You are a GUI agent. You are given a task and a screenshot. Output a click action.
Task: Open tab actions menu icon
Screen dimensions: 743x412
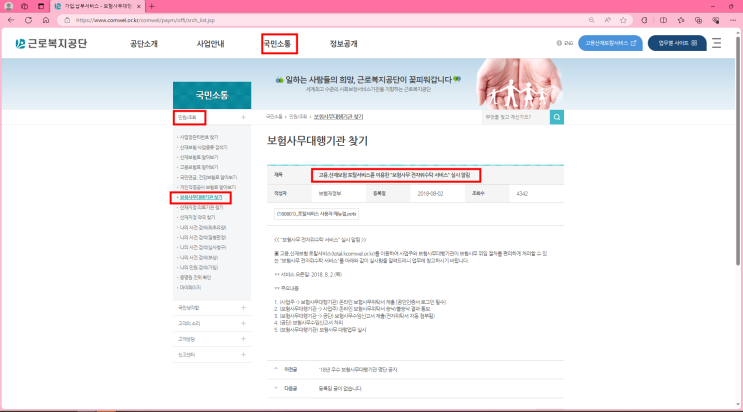(41, 7)
